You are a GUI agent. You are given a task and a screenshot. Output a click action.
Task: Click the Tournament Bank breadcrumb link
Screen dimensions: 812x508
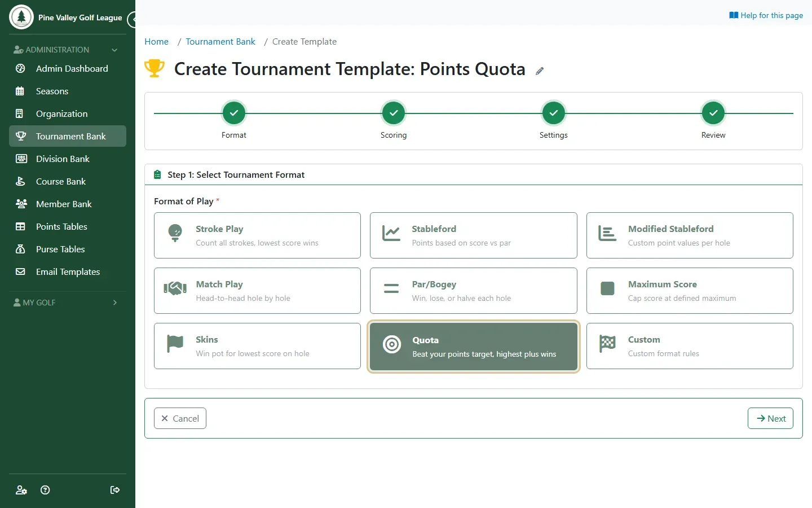tap(220, 42)
